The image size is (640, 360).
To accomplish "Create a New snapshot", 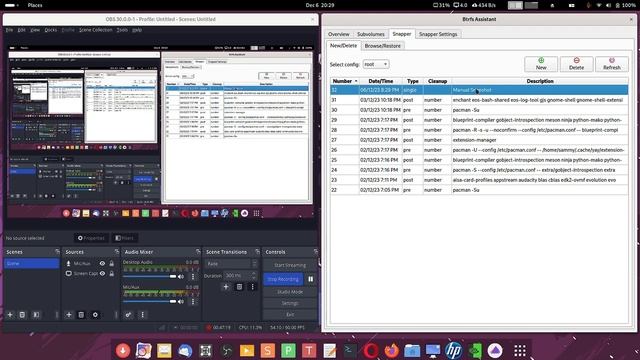I will coord(541,64).
